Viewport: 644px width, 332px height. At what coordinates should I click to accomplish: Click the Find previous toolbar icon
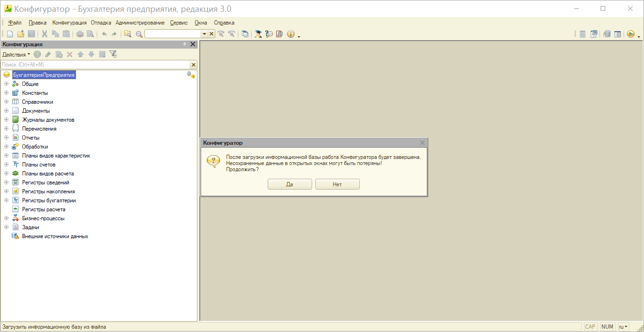coord(231,34)
